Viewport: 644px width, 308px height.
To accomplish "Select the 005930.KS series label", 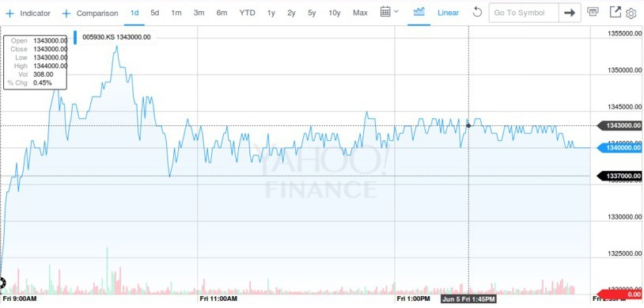I will (x=116, y=37).
